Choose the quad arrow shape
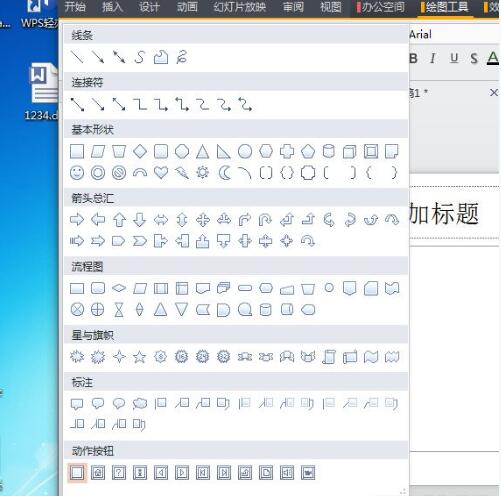This screenshot has width=501, height=496. coord(203,220)
